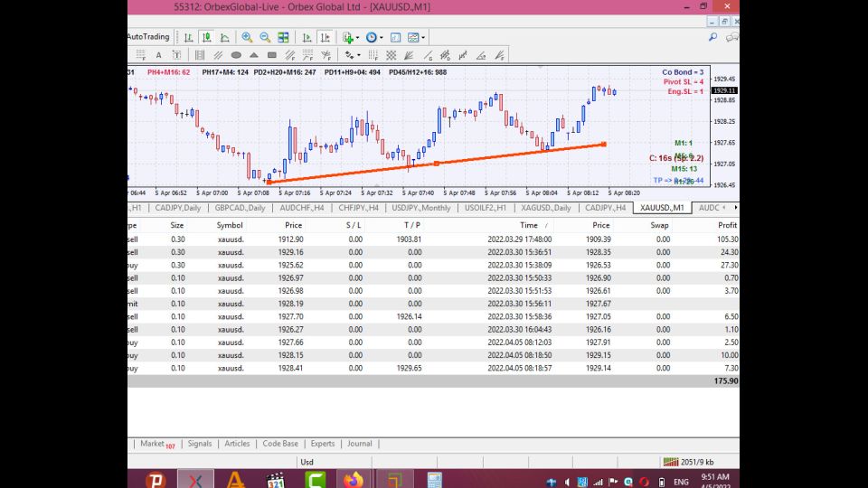Open Firefox from the Windows taskbar

tap(353, 480)
